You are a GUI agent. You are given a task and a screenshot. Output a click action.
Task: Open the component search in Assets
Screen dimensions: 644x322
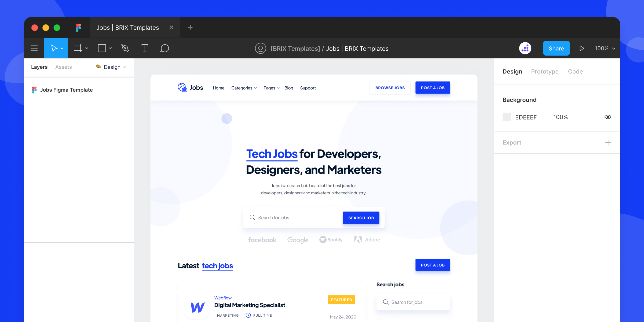(64, 66)
